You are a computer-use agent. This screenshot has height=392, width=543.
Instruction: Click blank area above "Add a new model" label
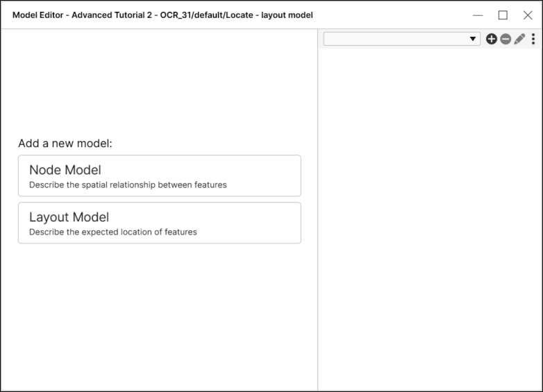click(160, 83)
